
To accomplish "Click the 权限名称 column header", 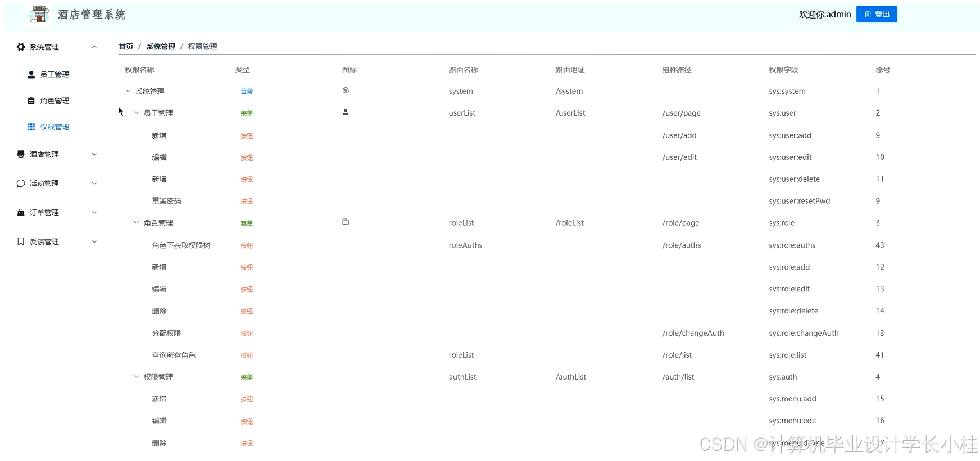I will coord(139,70).
